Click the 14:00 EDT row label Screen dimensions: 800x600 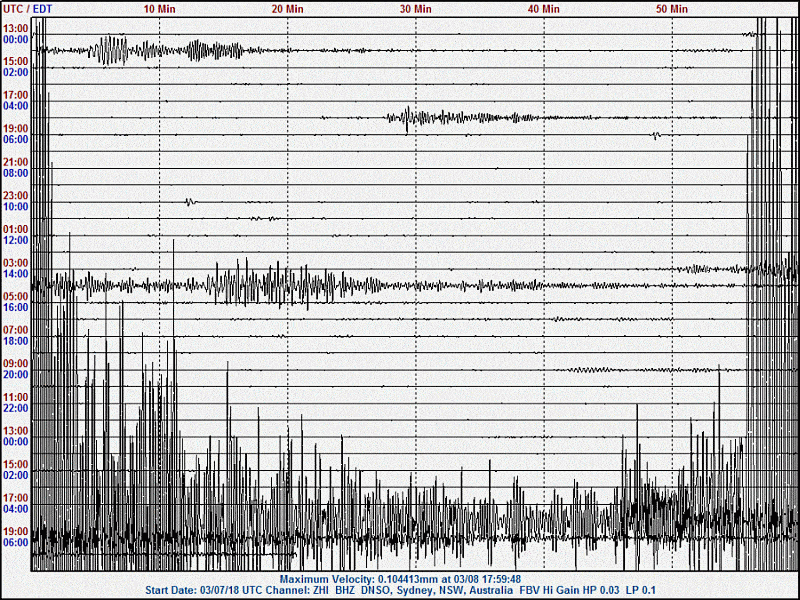[x=16, y=274]
